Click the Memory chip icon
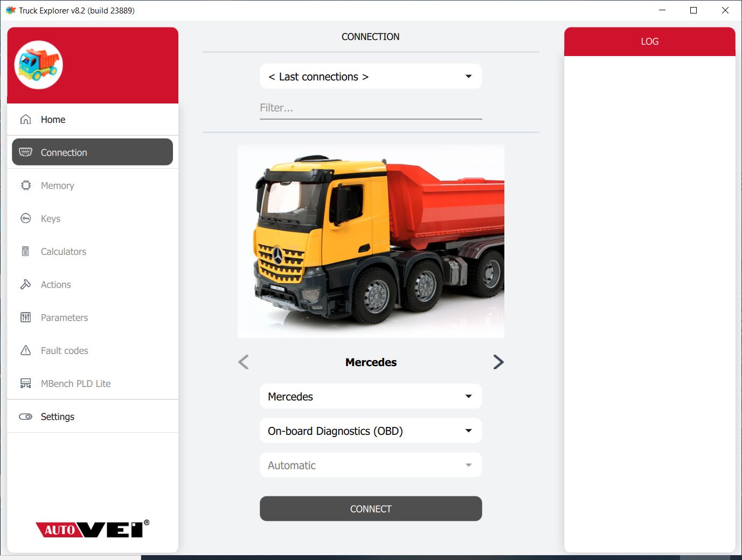 (x=25, y=185)
